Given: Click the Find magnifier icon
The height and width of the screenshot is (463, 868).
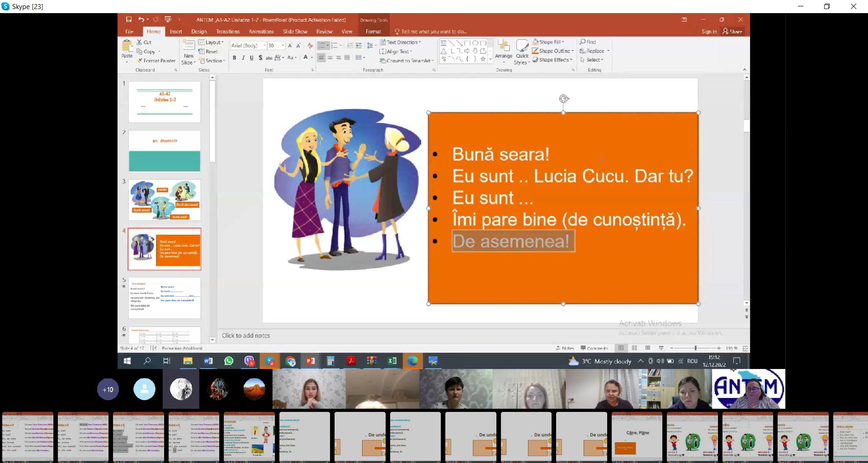Looking at the screenshot, I should [x=583, y=42].
